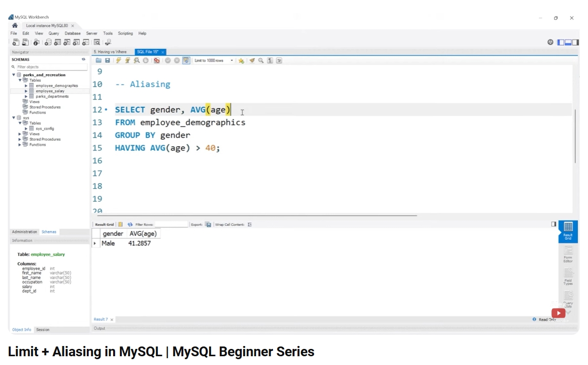
Task: Toggle invisible characters pilcrow icon
Action: tap(270, 60)
